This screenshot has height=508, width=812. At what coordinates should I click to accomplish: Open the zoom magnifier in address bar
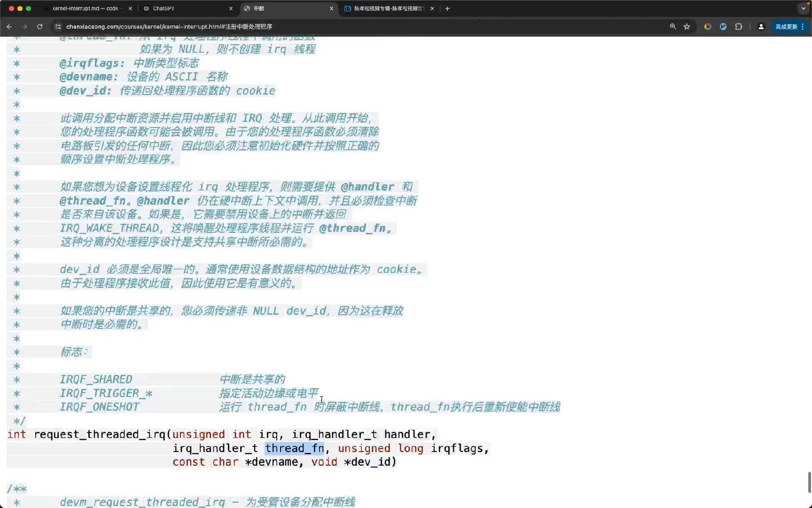click(673, 27)
